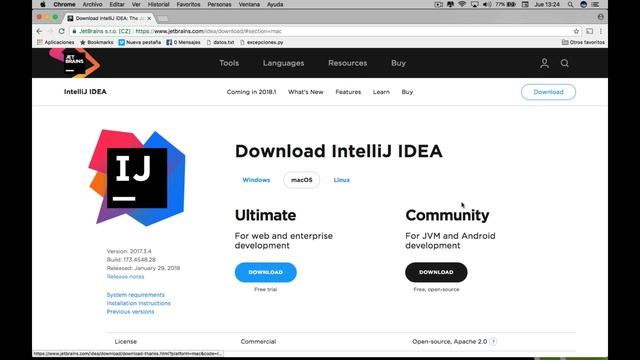The width and height of the screenshot is (640, 360).
Task: Open the Historial menu
Action: [x=158, y=4]
